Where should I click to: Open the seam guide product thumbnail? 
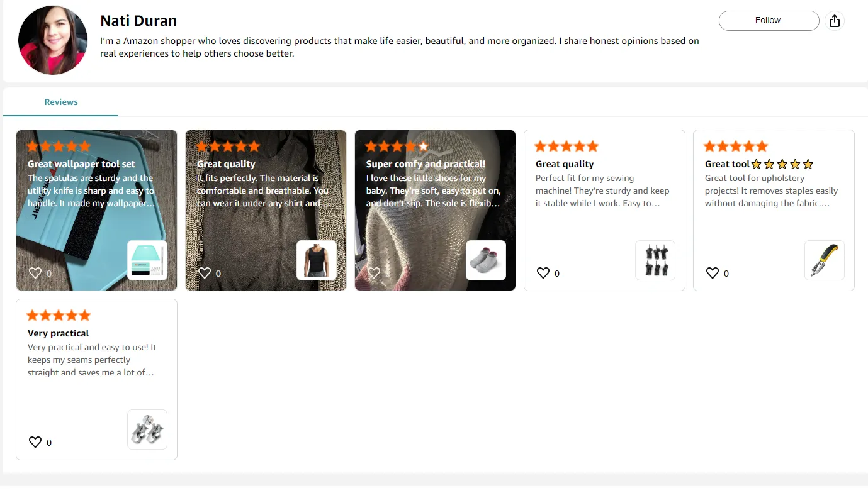pos(147,429)
